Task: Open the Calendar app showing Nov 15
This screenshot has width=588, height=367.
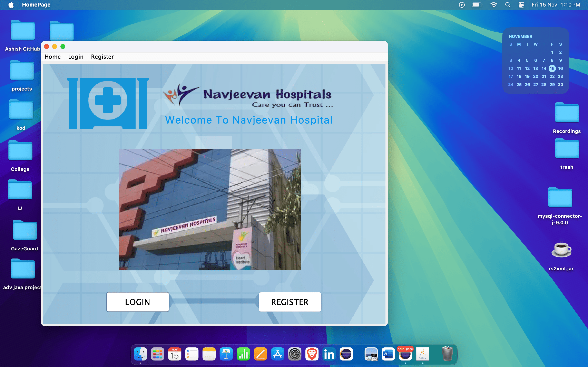Action: coord(174,354)
